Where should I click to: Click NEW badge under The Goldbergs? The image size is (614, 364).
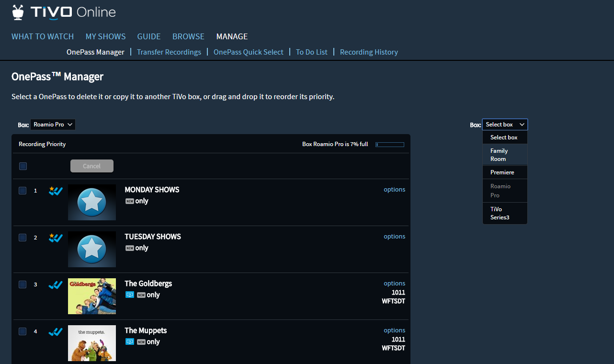141,295
